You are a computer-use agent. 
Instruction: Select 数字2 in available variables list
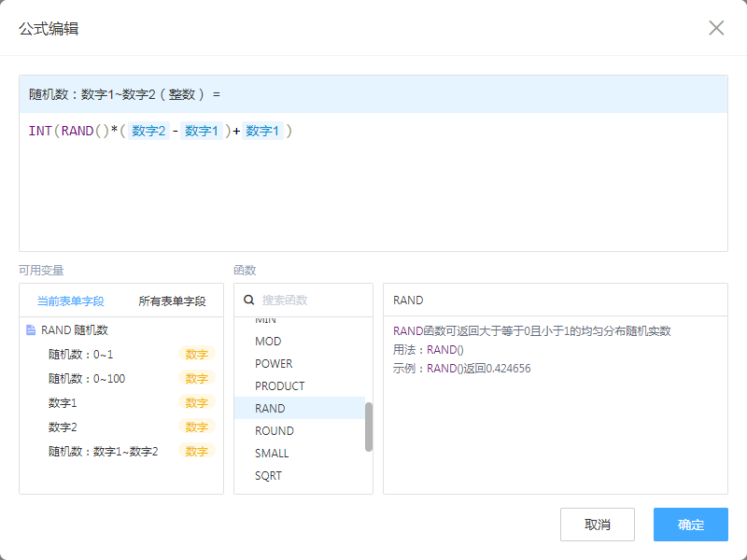(x=63, y=427)
